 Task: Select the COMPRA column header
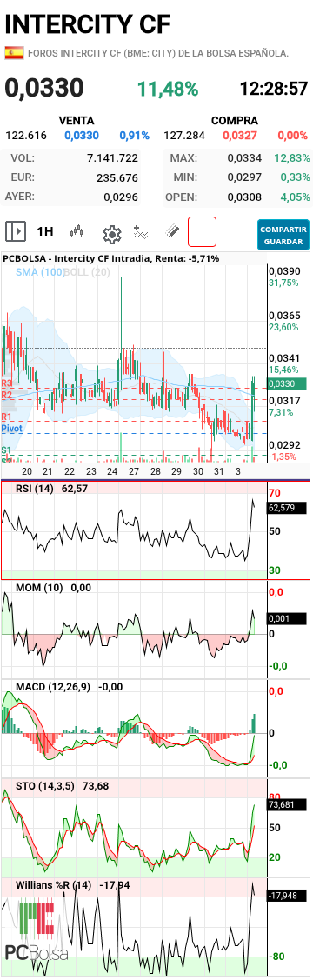point(234,121)
